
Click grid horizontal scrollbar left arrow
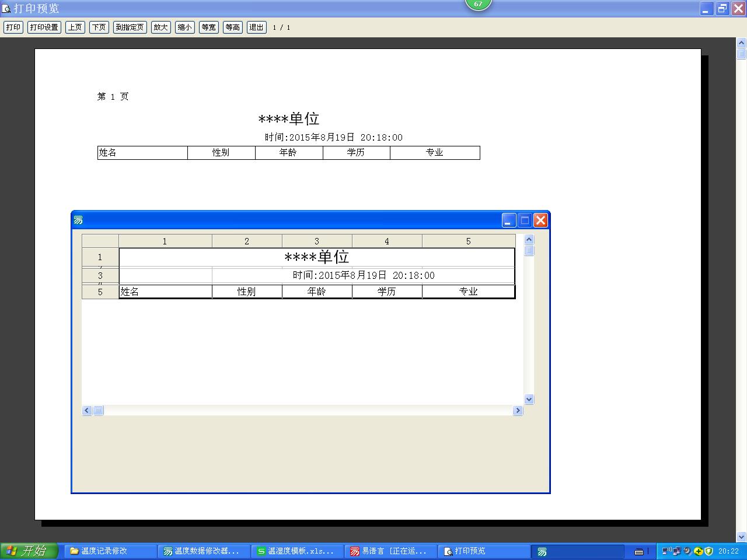87,411
